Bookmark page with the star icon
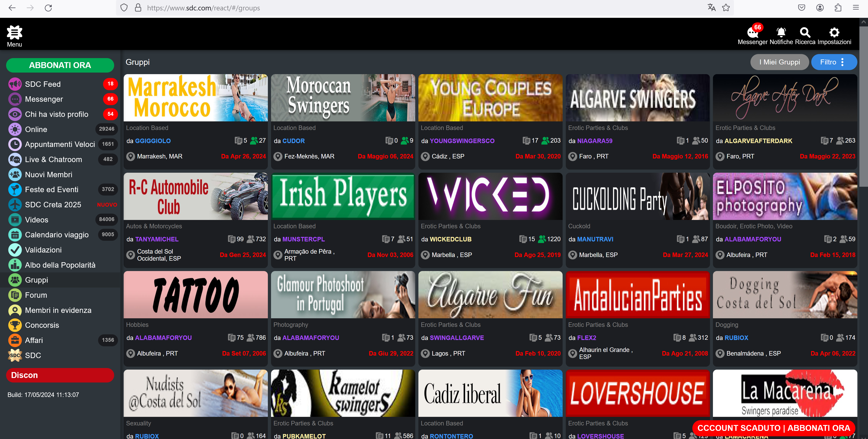868x439 pixels. pyautogui.click(x=726, y=8)
